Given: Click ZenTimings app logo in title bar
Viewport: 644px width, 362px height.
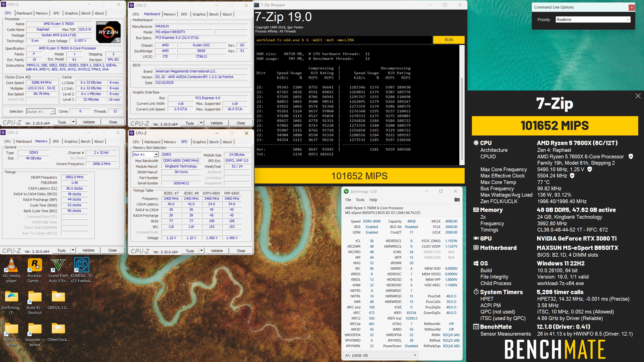Looking at the screenshot, I should [346, 191].
